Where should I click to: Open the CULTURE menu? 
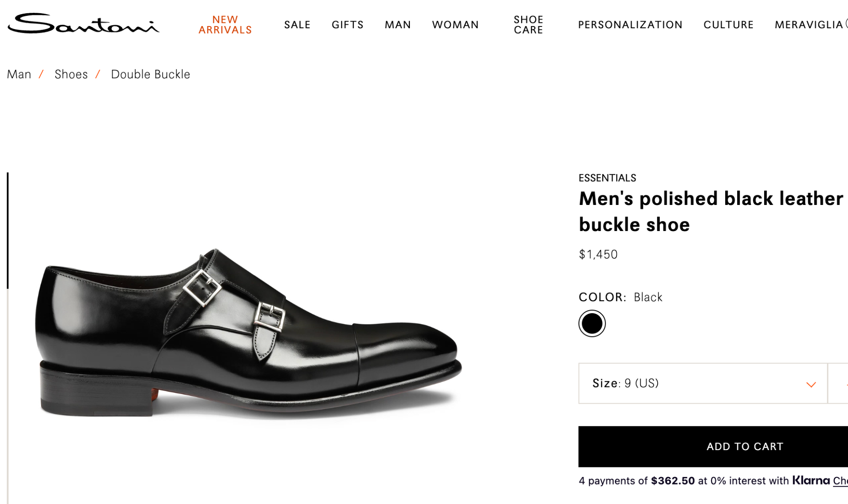[x=728, y=25]
